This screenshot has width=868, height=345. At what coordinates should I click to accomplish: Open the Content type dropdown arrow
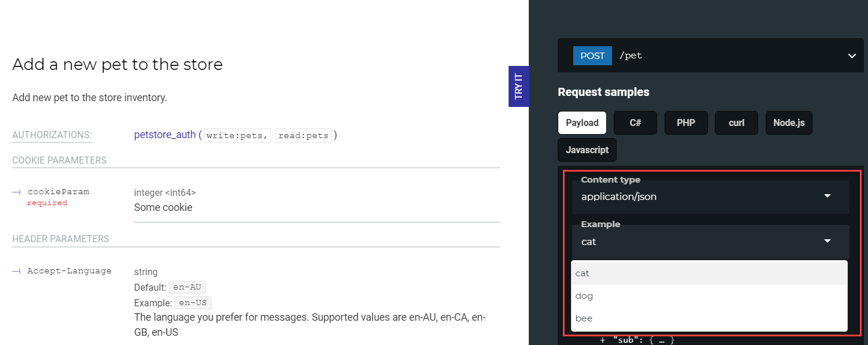[828, 196]
